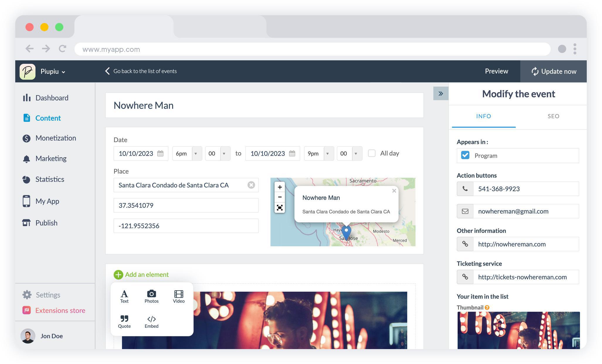Switch to the INFO tab

(x=483, y=116)
